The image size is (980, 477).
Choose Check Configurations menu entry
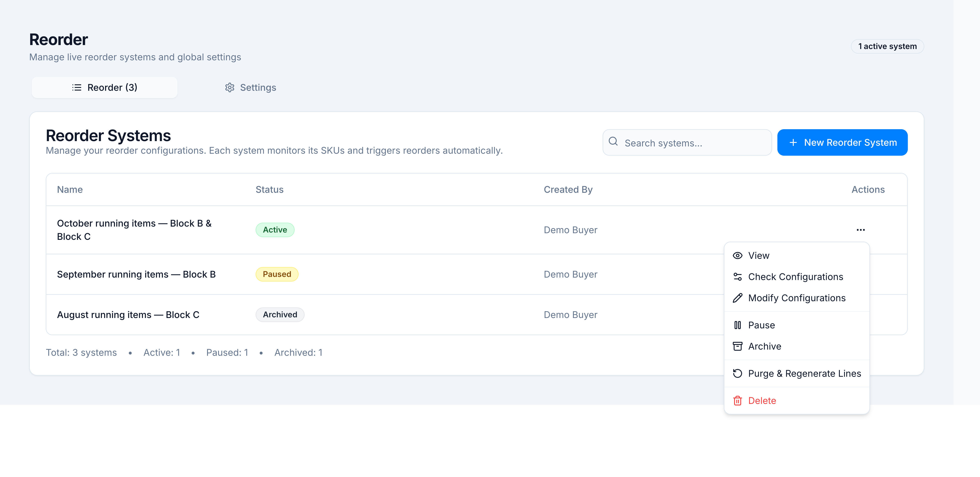796,277
